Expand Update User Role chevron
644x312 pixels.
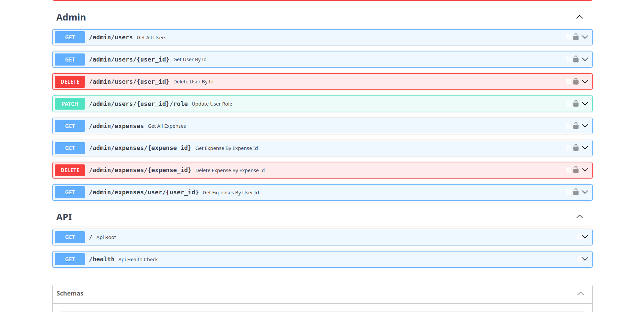click(585, 104)
